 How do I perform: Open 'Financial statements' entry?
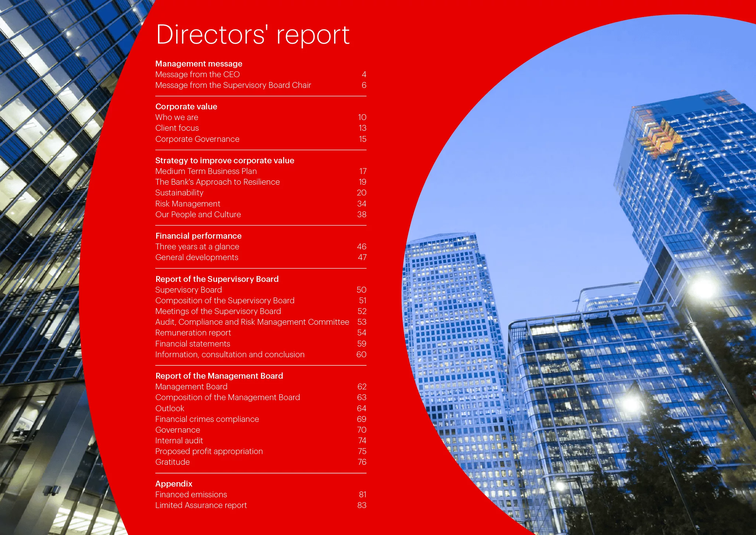pyautogui.click(x=261, y=344)
